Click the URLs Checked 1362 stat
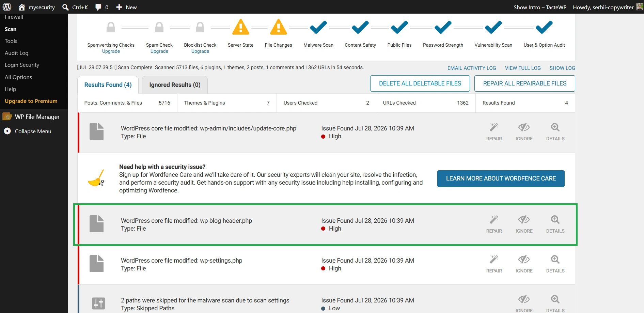 [x=426, y=103]
